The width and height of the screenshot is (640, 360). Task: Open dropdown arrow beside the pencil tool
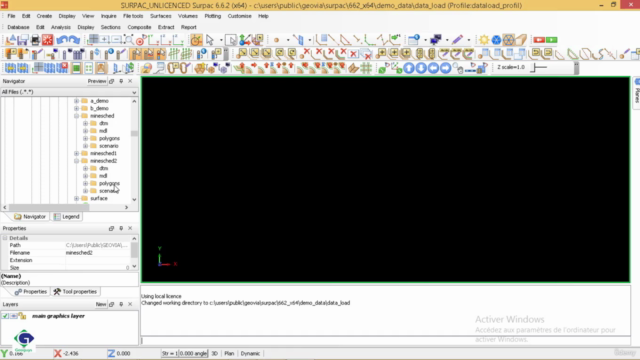coord(469,40)
